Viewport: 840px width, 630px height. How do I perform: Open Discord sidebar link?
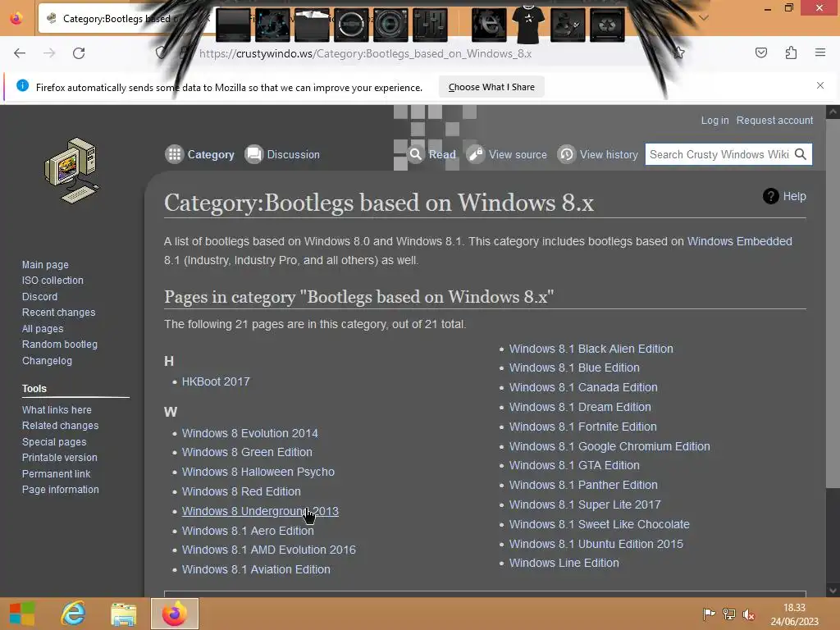click(x=39, y=296)
